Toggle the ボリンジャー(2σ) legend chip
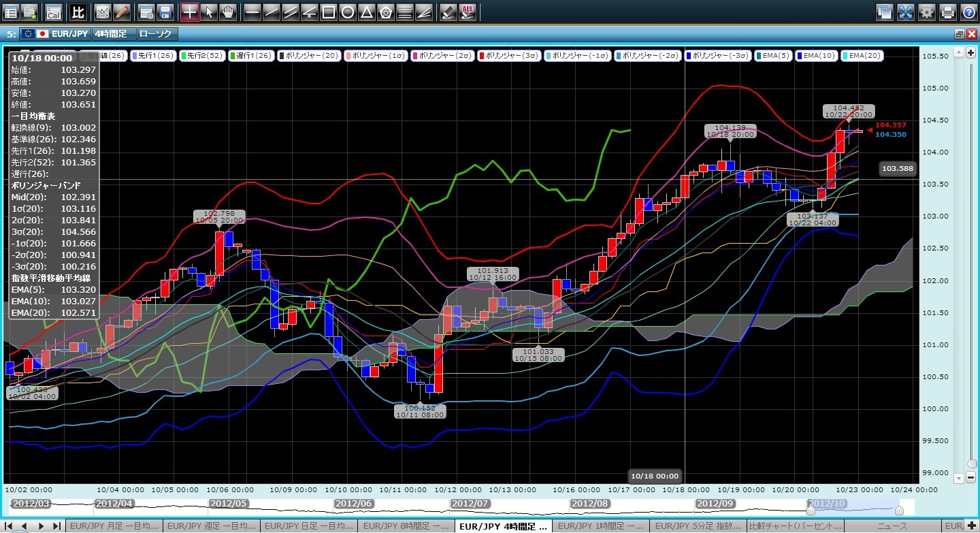 tap(442, 56)
